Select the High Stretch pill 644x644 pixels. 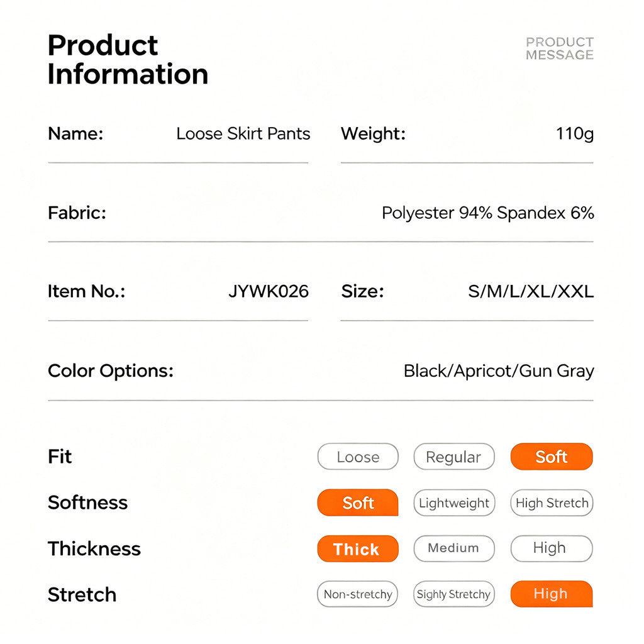coord(552,502)
